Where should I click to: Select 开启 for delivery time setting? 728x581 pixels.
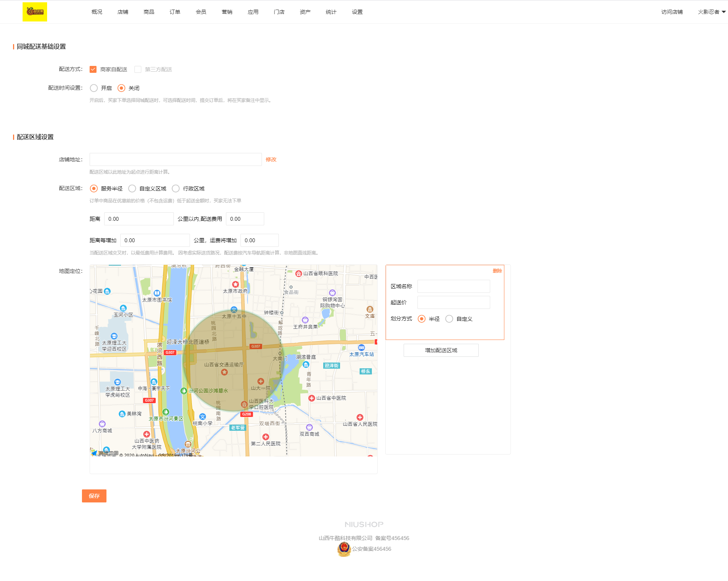pos(94,88)
